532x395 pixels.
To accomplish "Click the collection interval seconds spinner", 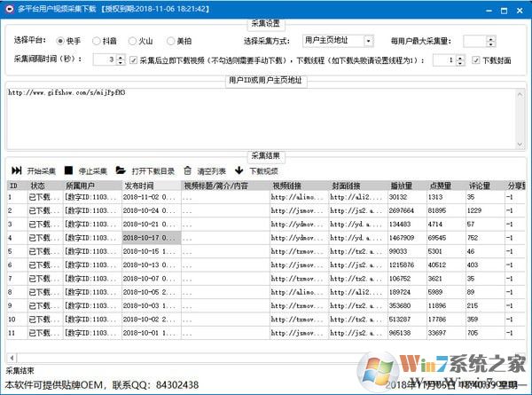I will coord(120,59).
